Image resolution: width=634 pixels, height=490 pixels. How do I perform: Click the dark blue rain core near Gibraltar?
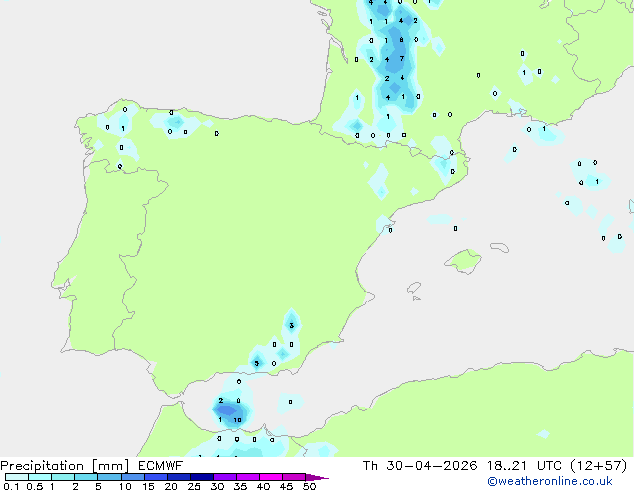tap(227, 411)
